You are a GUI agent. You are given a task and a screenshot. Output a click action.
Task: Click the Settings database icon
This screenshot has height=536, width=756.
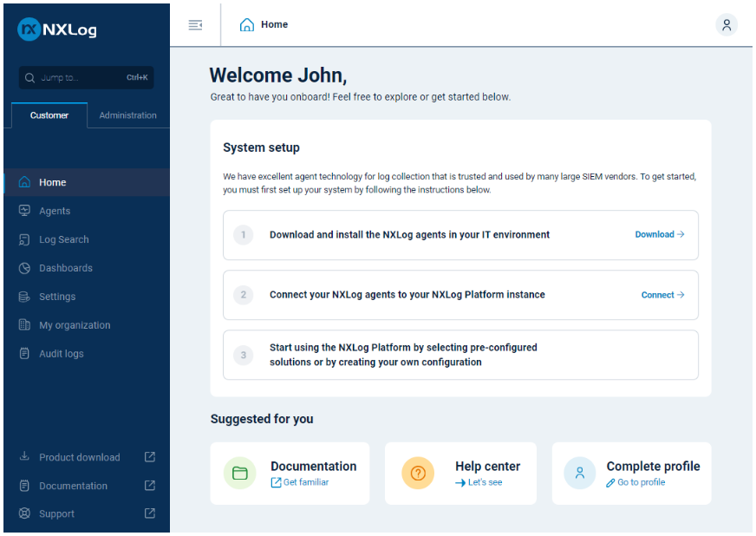(x=24, y=297)
